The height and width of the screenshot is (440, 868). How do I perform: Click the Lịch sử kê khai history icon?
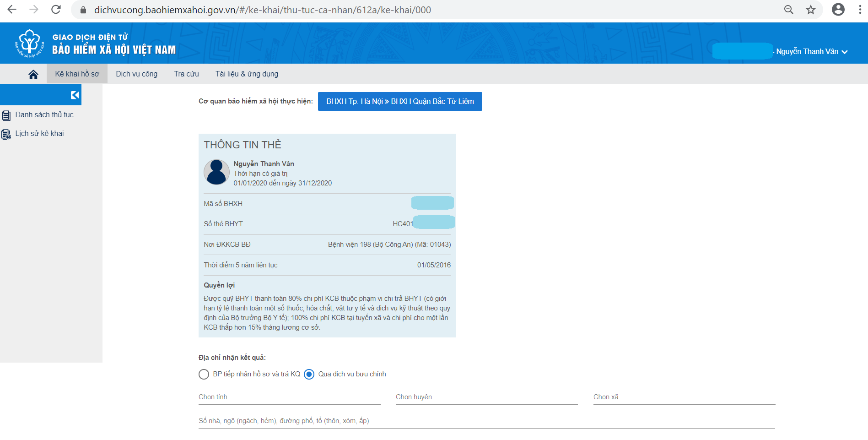click(x=6, y=134)
